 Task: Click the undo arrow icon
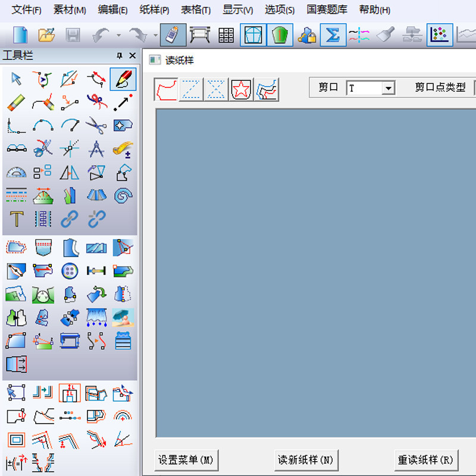tap(101, 35)
